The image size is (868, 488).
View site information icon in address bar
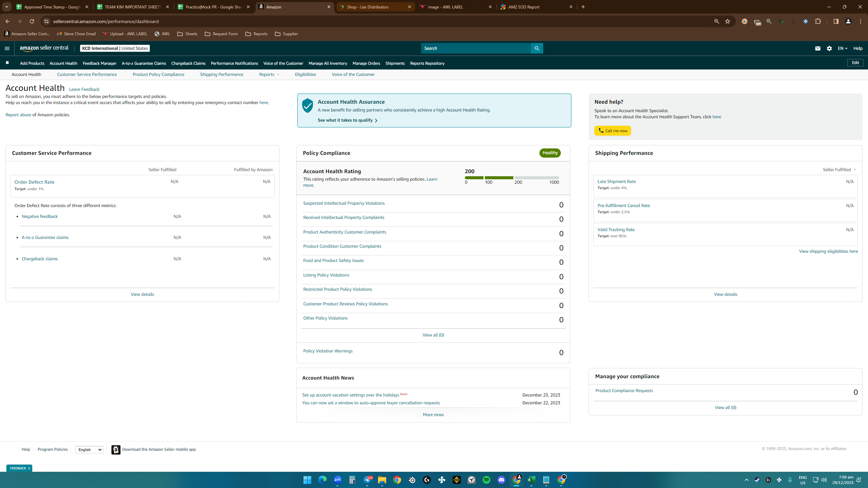coord(46,21)
